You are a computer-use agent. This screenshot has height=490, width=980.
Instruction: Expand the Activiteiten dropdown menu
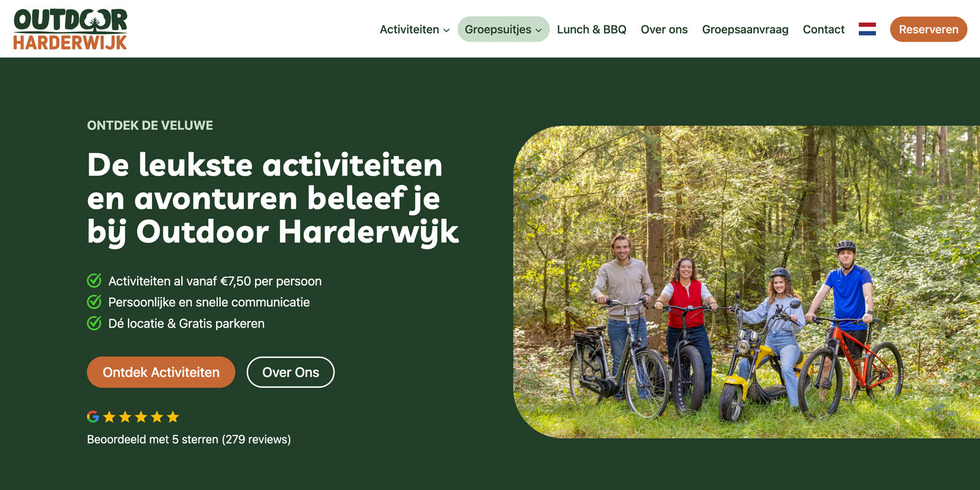[x=414, y=29]
